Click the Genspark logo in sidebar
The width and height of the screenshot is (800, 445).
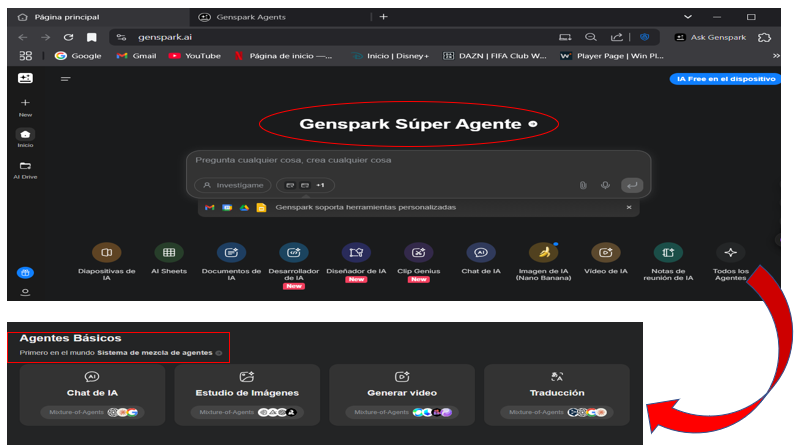point(25,78)
